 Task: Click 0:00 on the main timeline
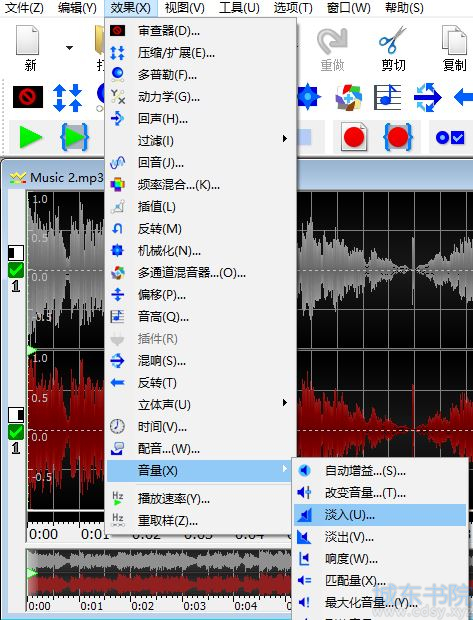click(44, 535)
